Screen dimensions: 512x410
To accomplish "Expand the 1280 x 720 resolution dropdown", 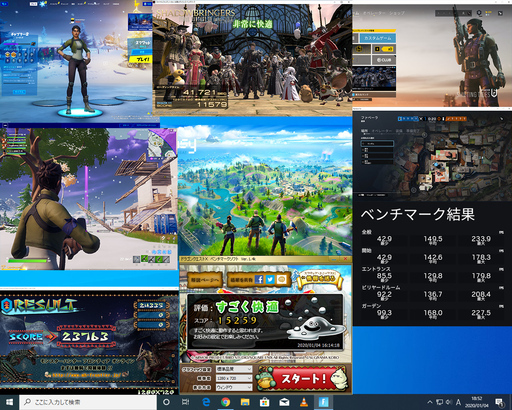I will pos(234,378).
